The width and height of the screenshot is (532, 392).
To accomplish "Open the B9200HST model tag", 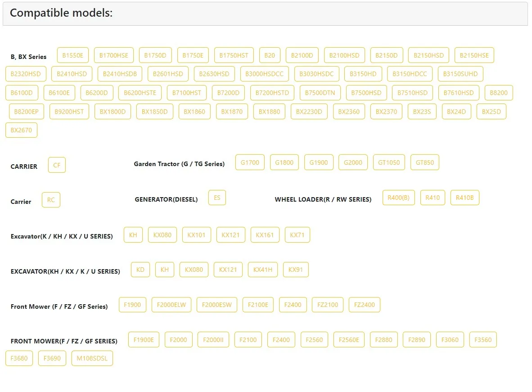I will (69, 112).
